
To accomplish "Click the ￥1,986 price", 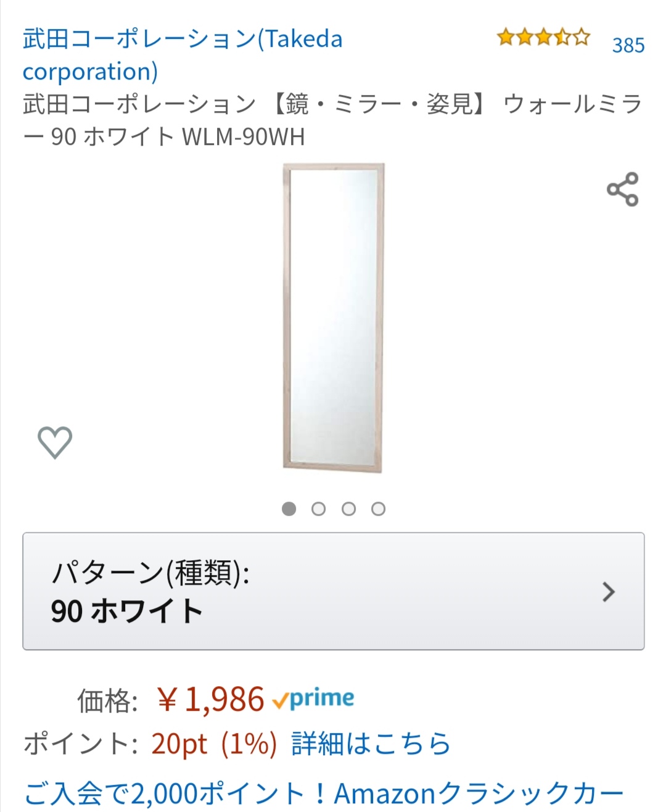I will click(x=210, y=700).
